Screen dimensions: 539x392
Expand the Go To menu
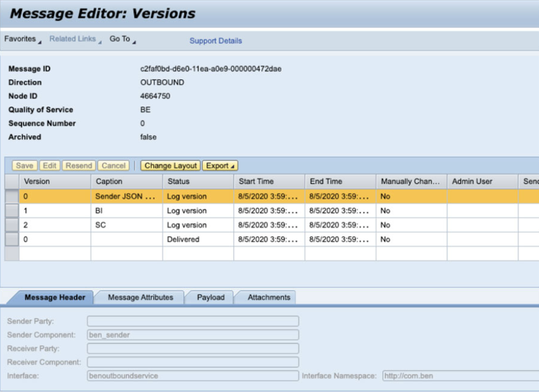coord(122,39)
